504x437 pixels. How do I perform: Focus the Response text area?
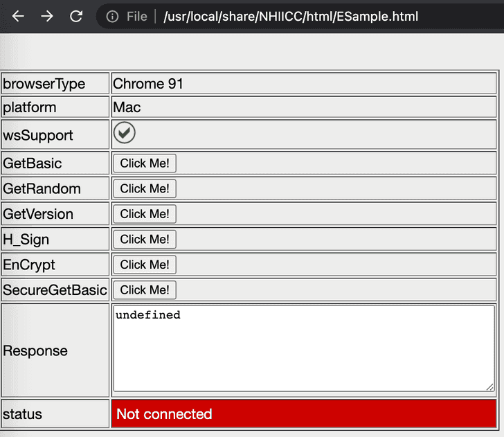303,350
